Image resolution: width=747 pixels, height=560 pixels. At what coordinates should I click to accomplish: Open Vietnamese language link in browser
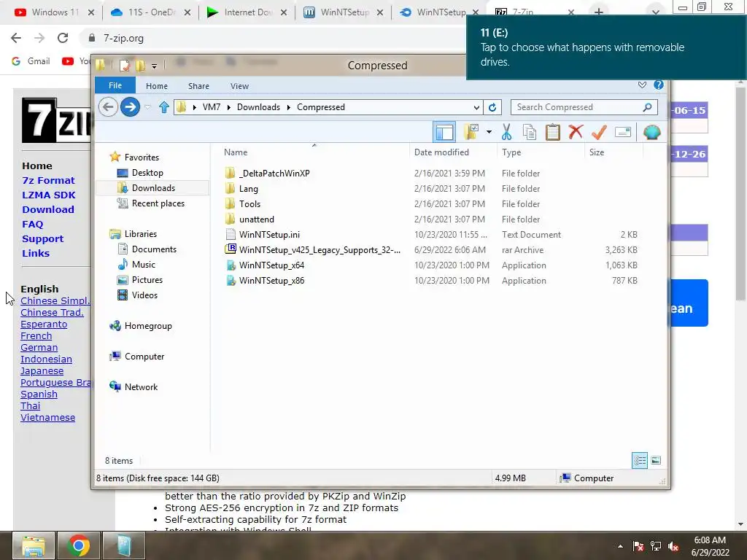click(47, 417)
